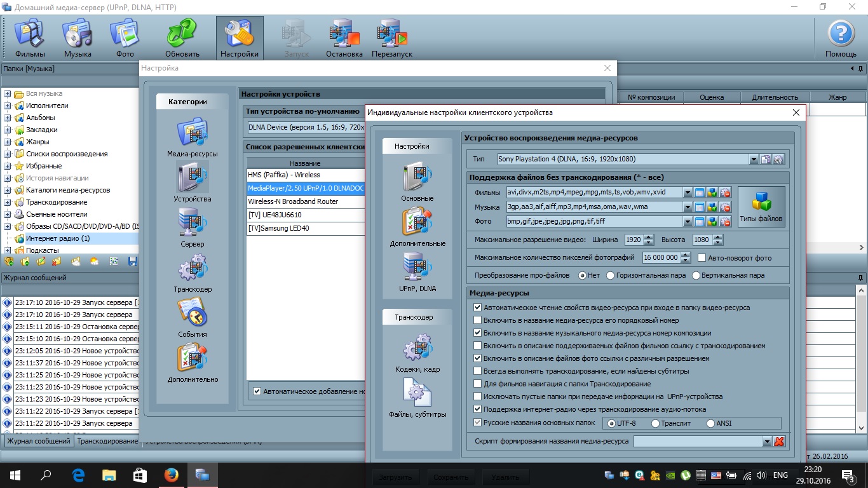Select Горизонтальная пара radio button
Viewport: 868px width, 488px height.
611,276
